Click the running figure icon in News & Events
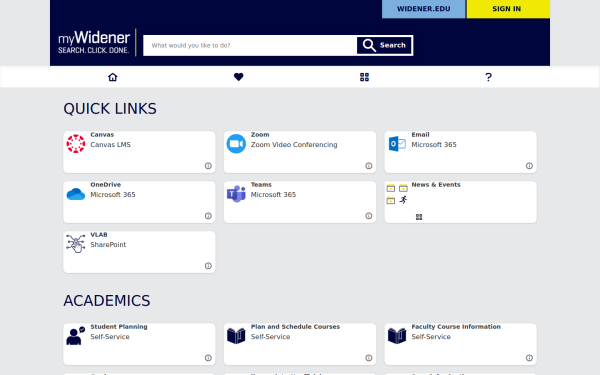This screenshot has height=375, width=600. click(403, 200)
